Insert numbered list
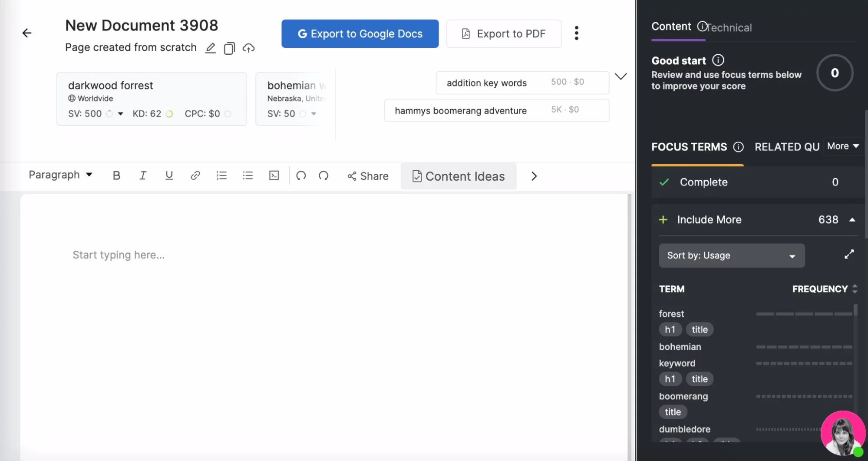 pos(221,176)
